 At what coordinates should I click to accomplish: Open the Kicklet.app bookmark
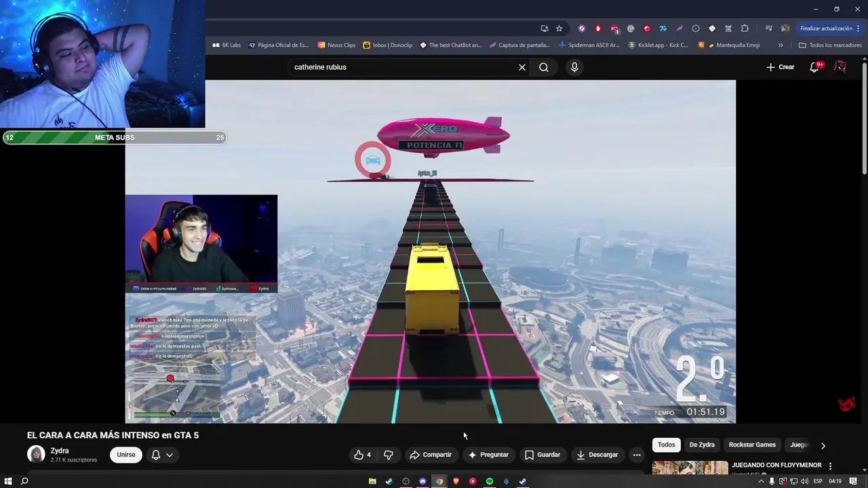click(658, 45)
